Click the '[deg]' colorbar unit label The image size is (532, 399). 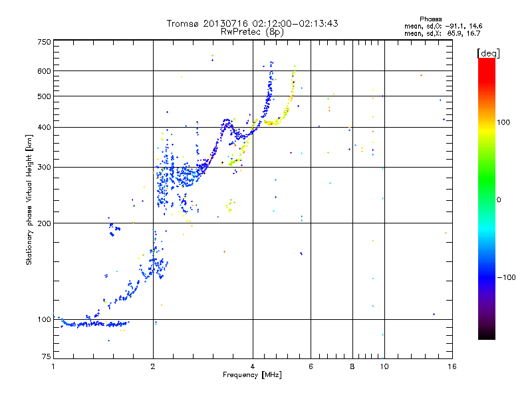488,53
